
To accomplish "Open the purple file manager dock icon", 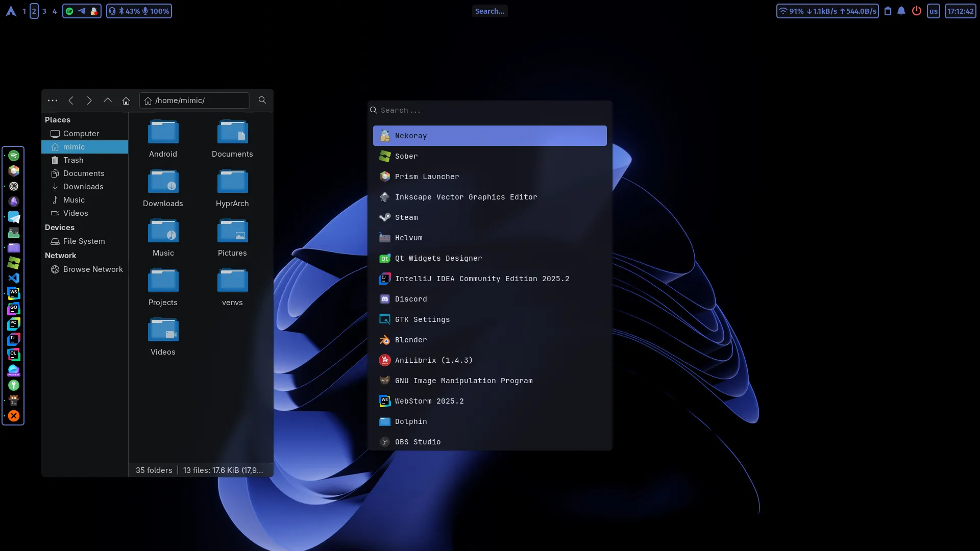I will (14, 247).
